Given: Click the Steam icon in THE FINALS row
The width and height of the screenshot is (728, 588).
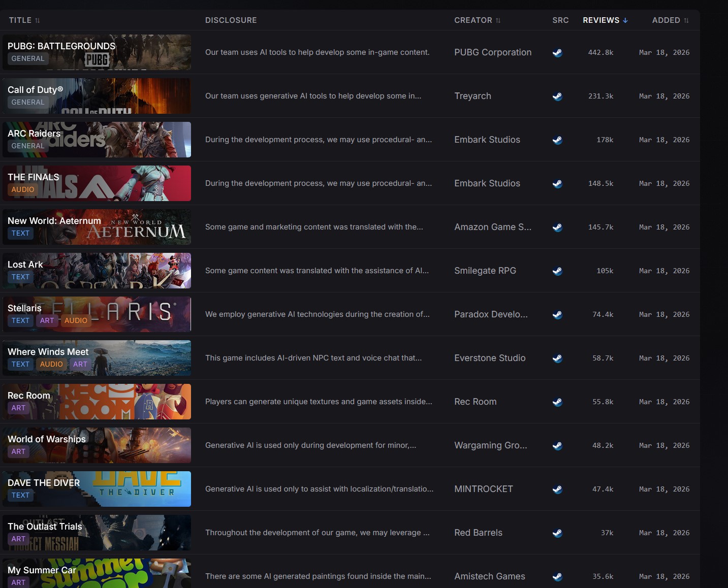Looking at the screenshot, I should [557, 184].
